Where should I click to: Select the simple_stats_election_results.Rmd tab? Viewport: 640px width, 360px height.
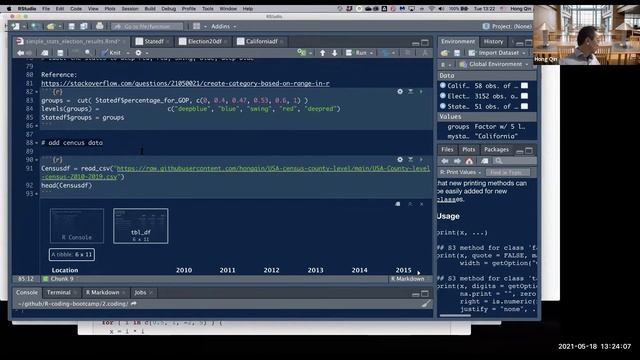pos(72,41)
